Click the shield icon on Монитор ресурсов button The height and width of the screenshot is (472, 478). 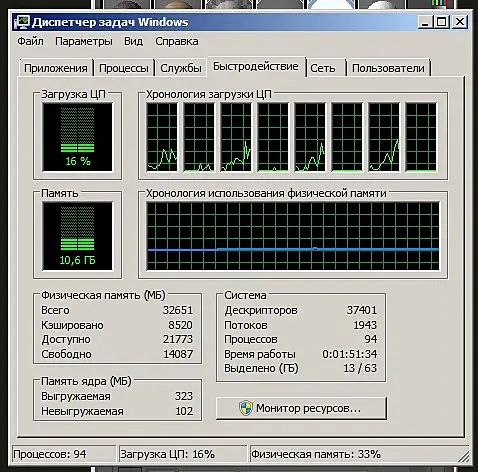pyautogui.click(x=246, y=408)
